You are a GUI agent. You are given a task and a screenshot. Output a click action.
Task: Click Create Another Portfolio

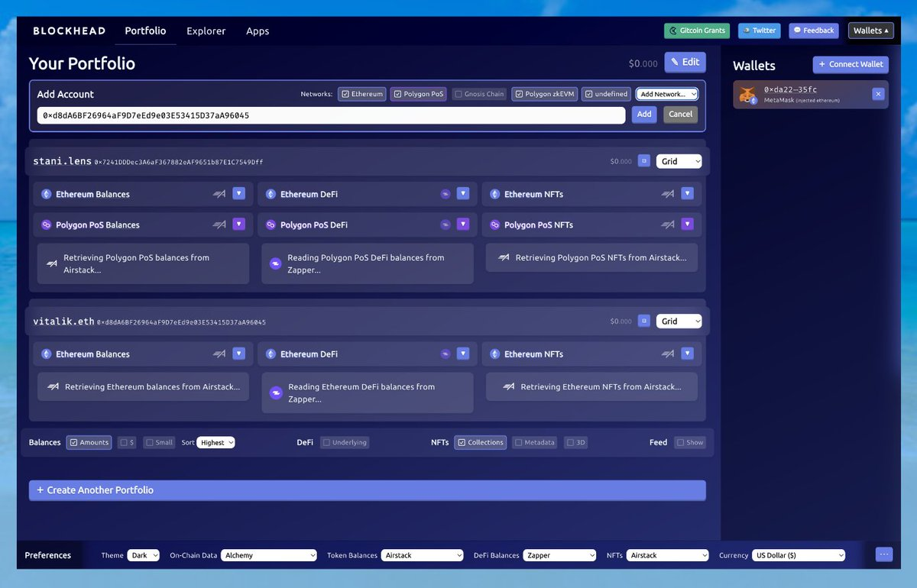coord(368,490)
